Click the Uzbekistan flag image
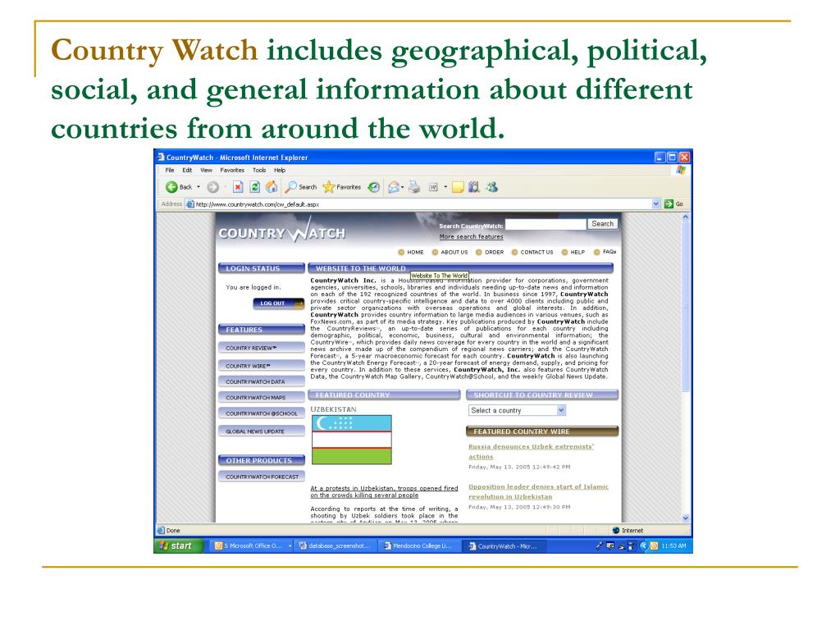 pyautogui.click(x=351, y=440)
